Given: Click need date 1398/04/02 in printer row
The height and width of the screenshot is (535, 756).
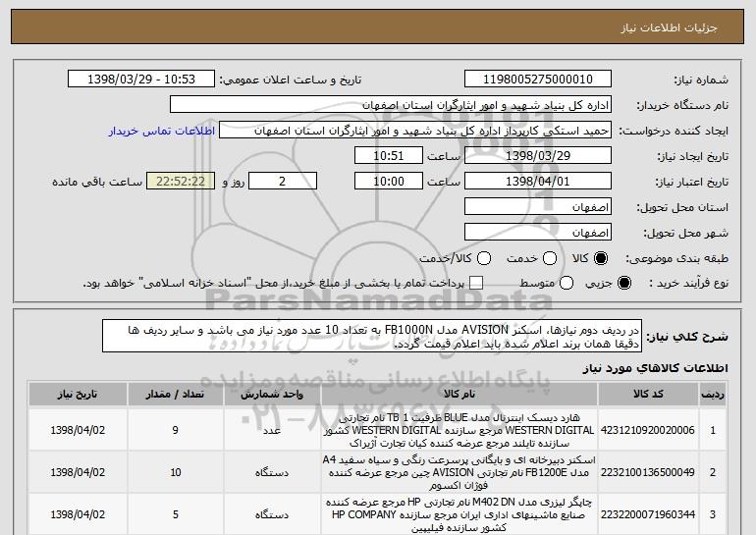Looking at the screenshot, I should 78,514.
